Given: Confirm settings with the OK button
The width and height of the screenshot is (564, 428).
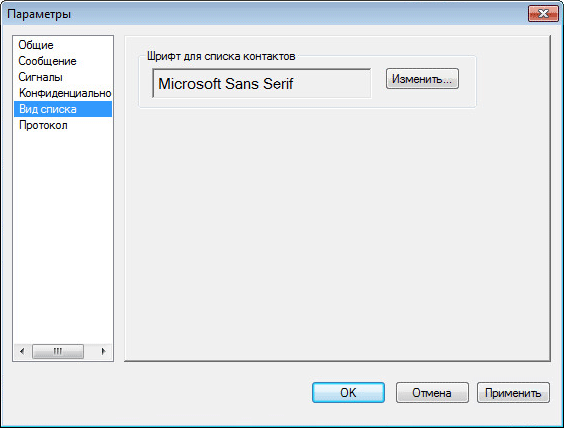Looking at the screenshot, I should tap(348, 393).
